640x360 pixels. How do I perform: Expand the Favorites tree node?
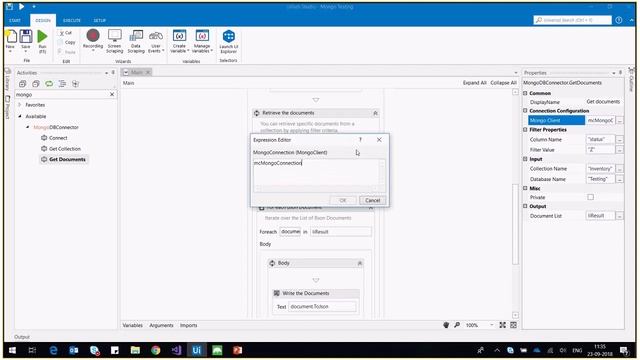tap(20, 105)
